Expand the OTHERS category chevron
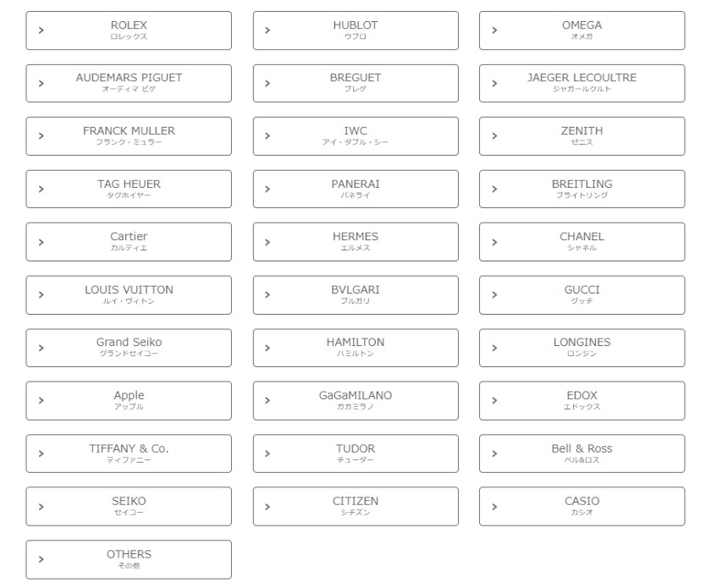The image size is (711, 588). pos(41,560)
